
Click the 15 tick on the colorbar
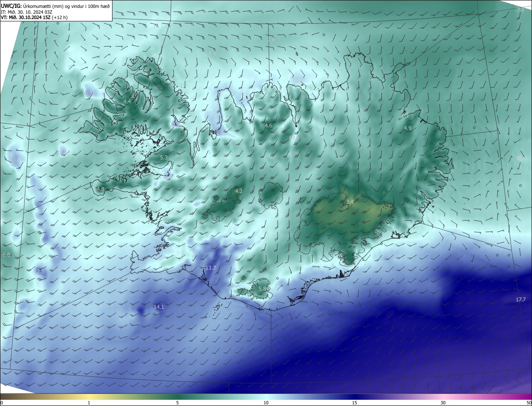[x=355, y=403]
